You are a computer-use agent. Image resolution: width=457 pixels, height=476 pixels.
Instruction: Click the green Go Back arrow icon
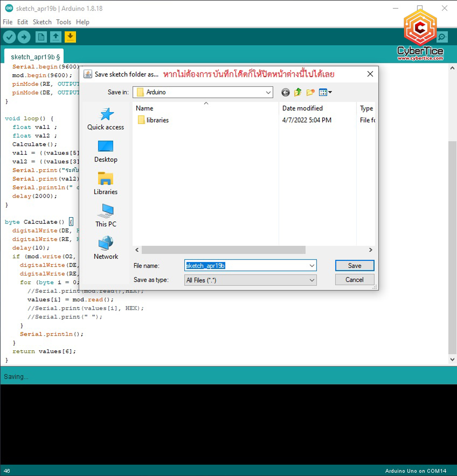pos(285,92)
